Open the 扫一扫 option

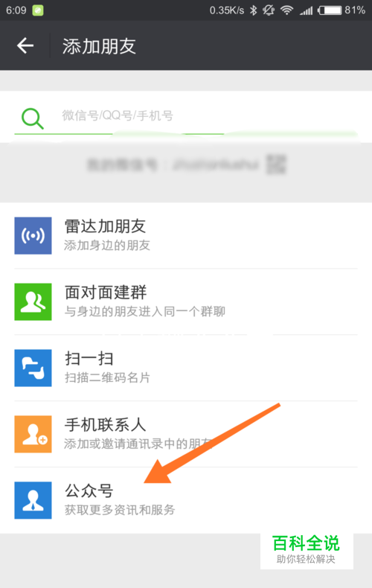186,368
